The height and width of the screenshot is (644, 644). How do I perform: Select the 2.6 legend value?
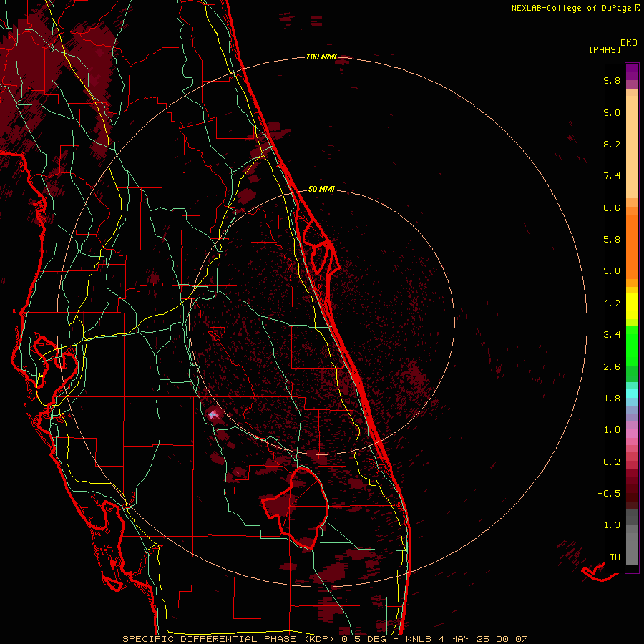point(612,366)
